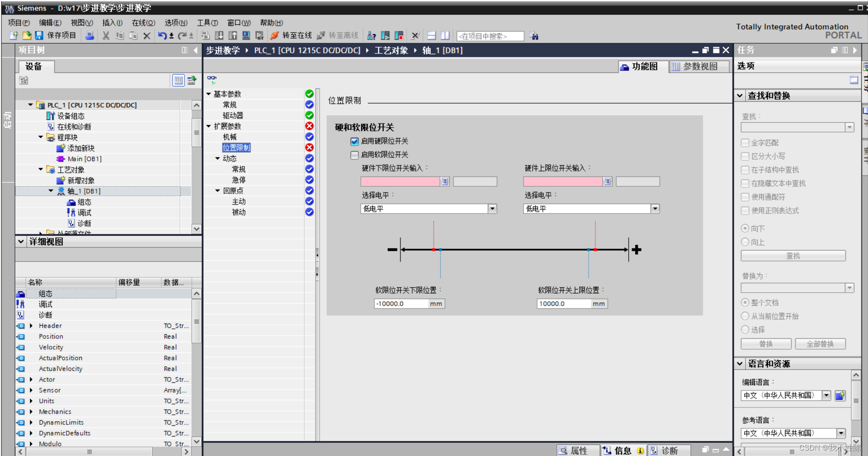Select 机械 in parameter tree
The height and width of the screenshot is (456, 868).
230,137
